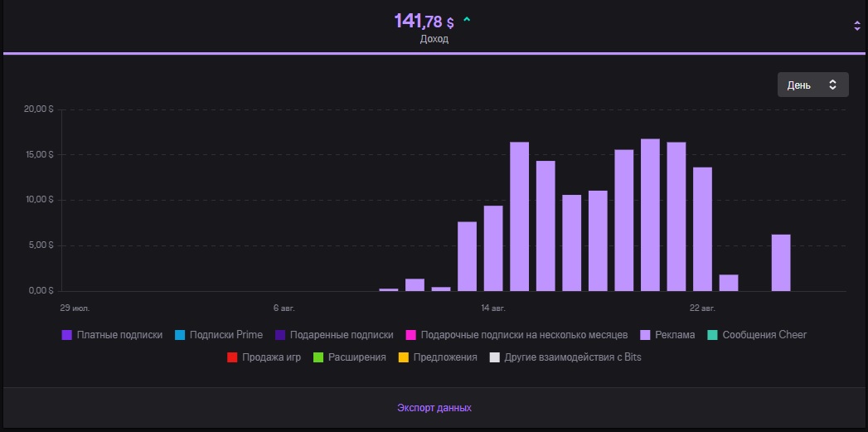Click the white Другие взаимодействия с Bits icon
868x432 pixels.
tap(494, 357)
